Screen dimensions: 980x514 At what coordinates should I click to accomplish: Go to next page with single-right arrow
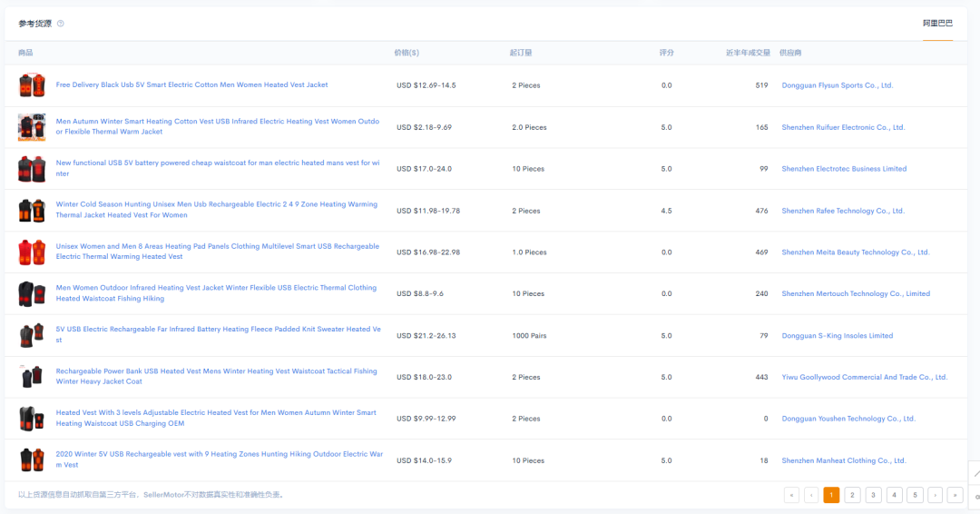coord(935,495)
